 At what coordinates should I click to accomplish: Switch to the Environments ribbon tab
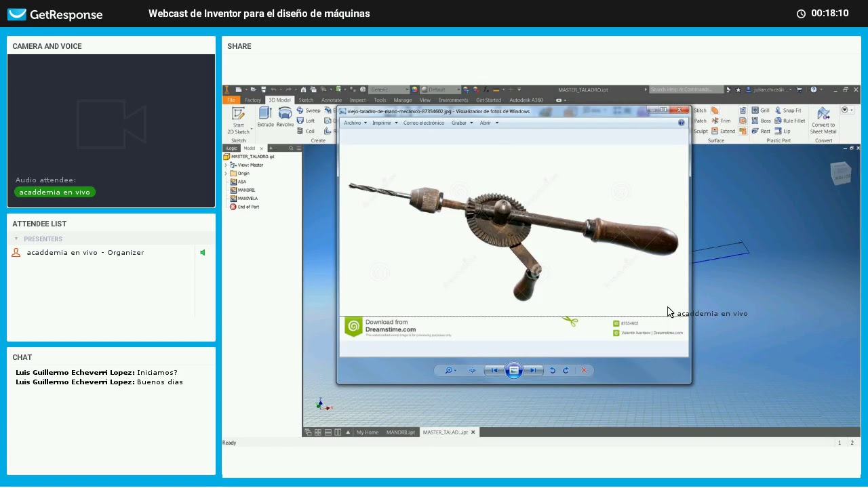pos(453,100)
